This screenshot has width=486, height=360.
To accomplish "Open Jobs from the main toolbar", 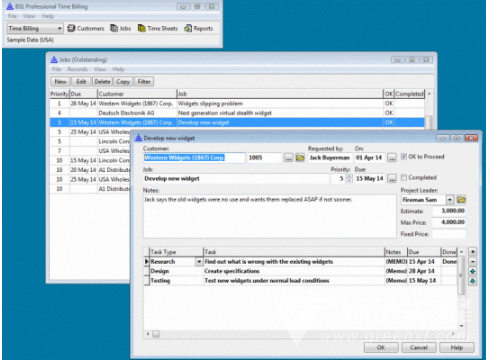I will click(x=121, y=29).
